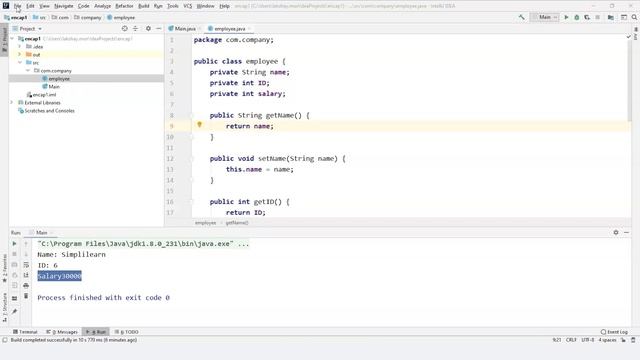Viewport: 640px width, 360px height.
Task: Click the Up stack trace arrow in Run panel
Action: coord(26,243)
